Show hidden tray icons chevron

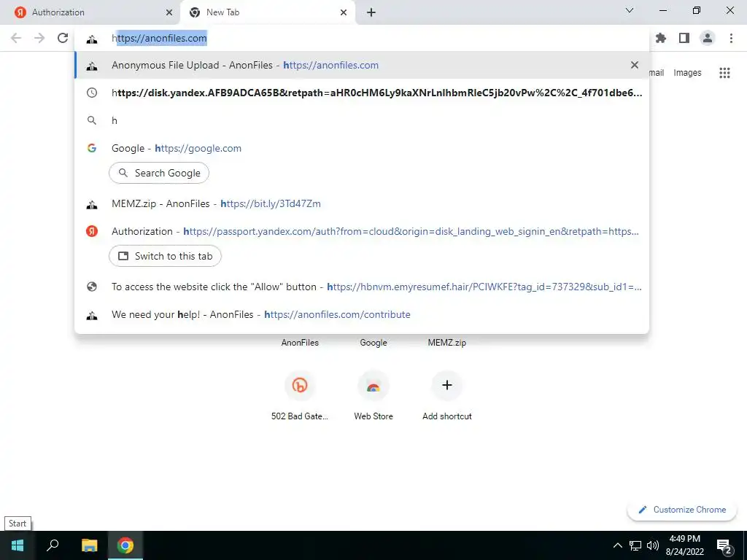pos(617,545)
